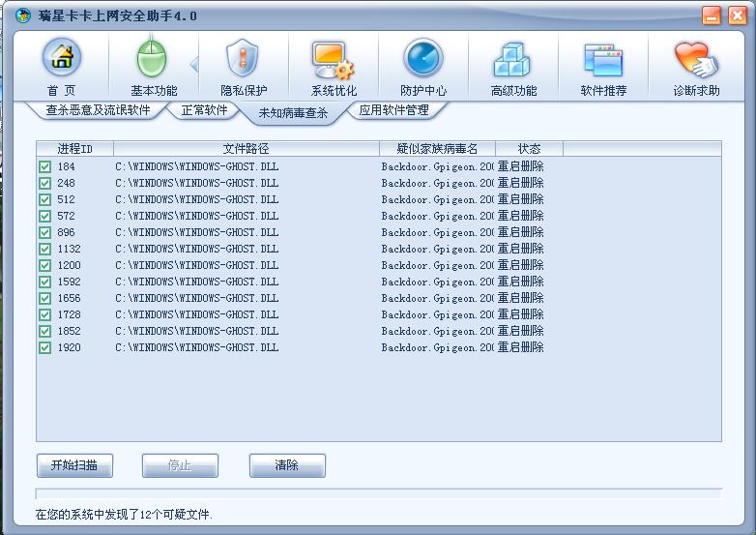This screenshot has height=535, width=756.
Task: Uncheck the checkbox for process 1200
Action: tap(44, 265)
